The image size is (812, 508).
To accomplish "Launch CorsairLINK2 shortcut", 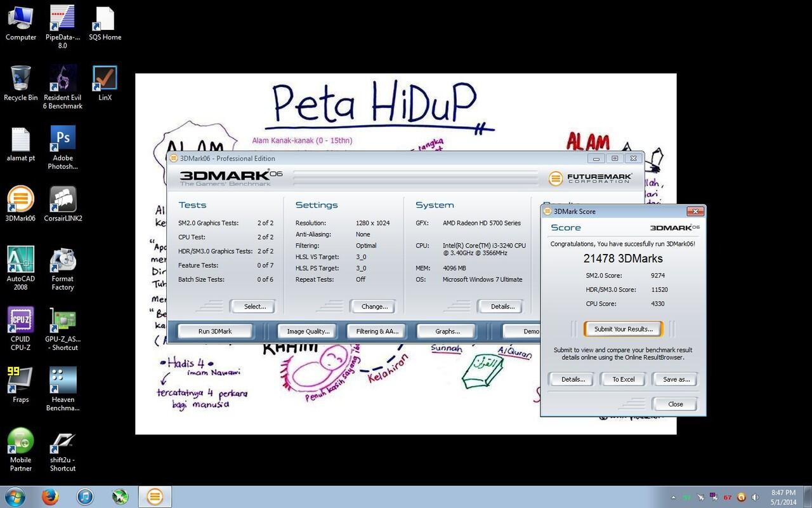I will tap(63, 204).
